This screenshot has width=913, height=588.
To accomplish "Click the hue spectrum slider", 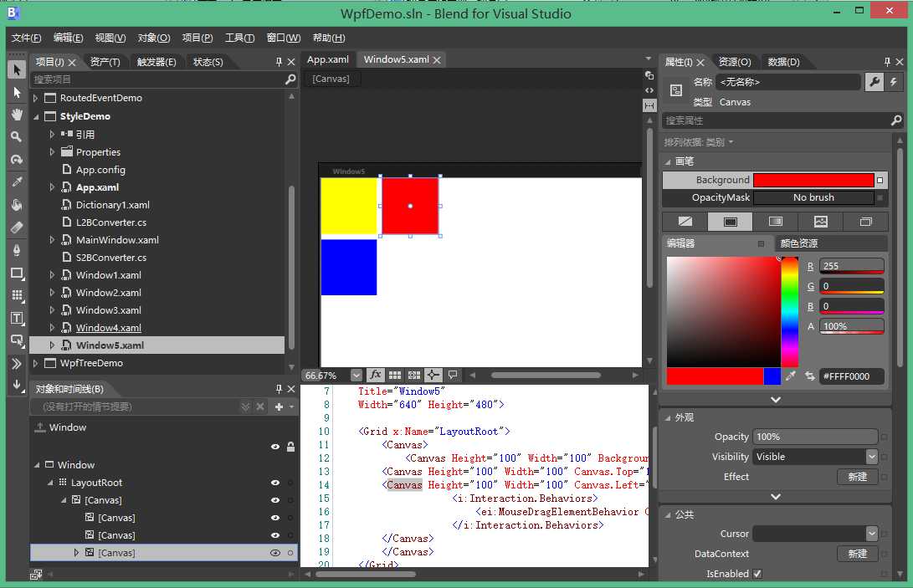I will [x=789, y=312].
